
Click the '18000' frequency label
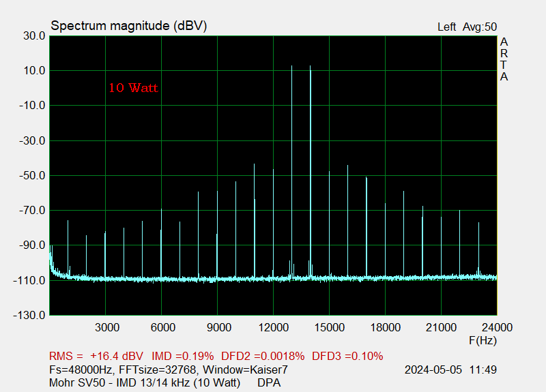click(386, 327)
